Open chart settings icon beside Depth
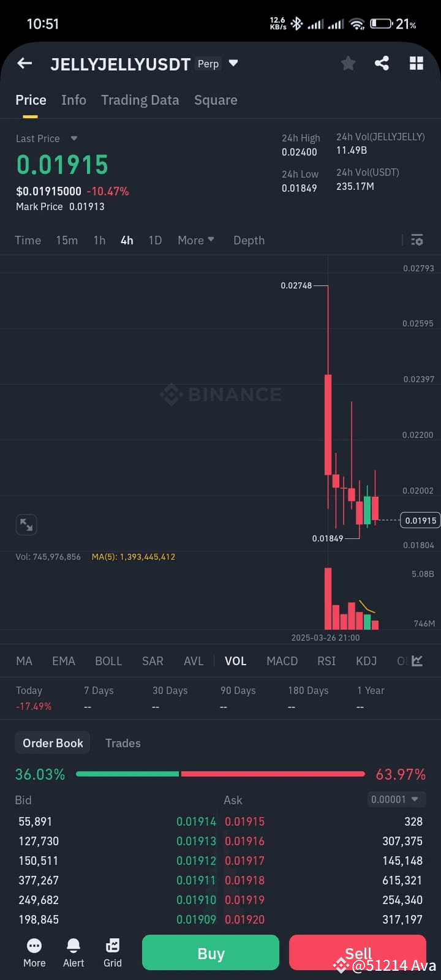This screenshot has height=980, width=441. 417,240
